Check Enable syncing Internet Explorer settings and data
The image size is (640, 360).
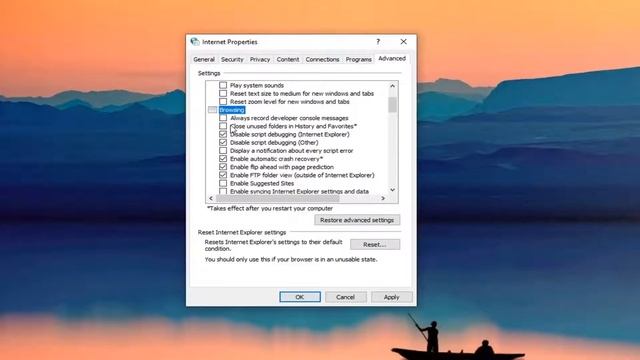tap(223, 191)
